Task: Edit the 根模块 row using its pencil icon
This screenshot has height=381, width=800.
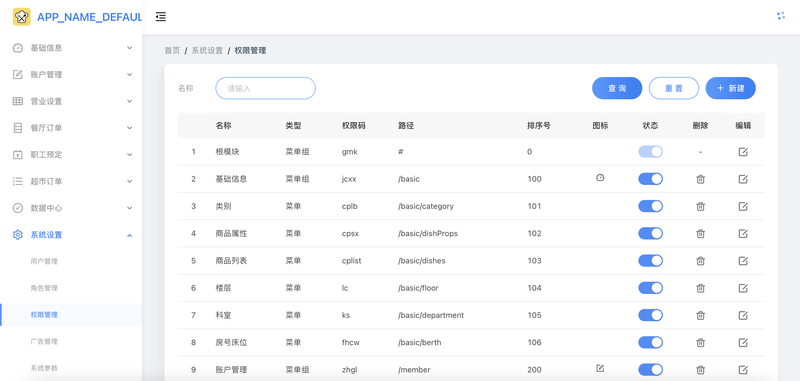Action: coord(743,151)
